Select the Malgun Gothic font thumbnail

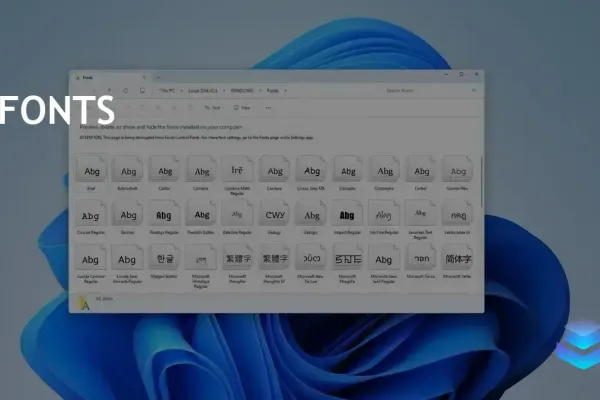point(164,257)
